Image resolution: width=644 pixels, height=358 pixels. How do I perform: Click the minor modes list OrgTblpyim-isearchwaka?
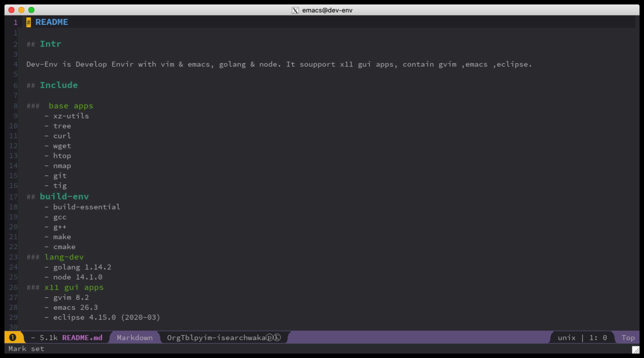tap(224, 338)
